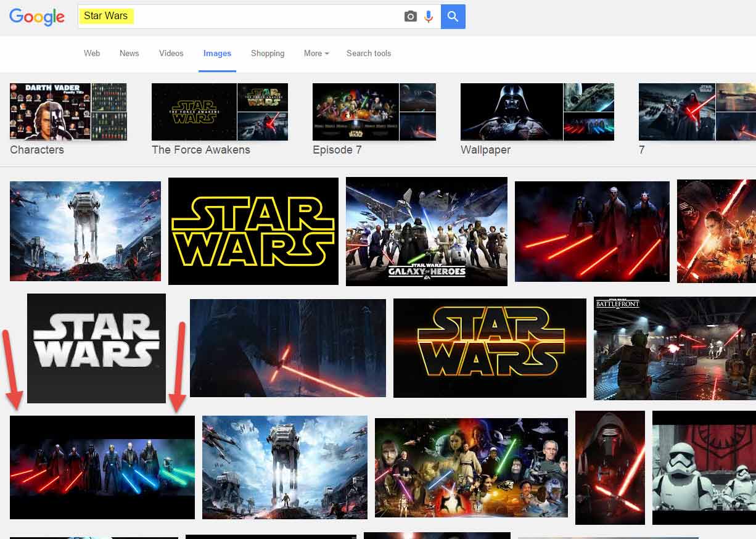Image resolution: width=756 pixels, height=539 pixels.
Task: Open the Characters category thumbnail
Action: [68, 112]
